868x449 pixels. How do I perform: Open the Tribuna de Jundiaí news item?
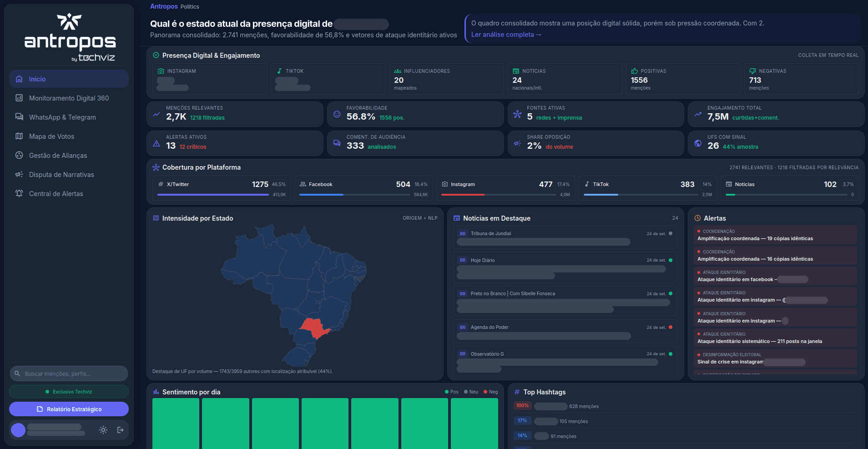coord(565,237)
